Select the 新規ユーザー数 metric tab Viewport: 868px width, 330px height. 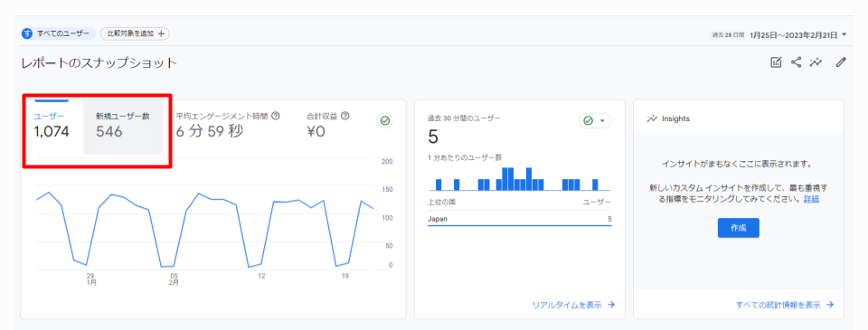[123, 127]
